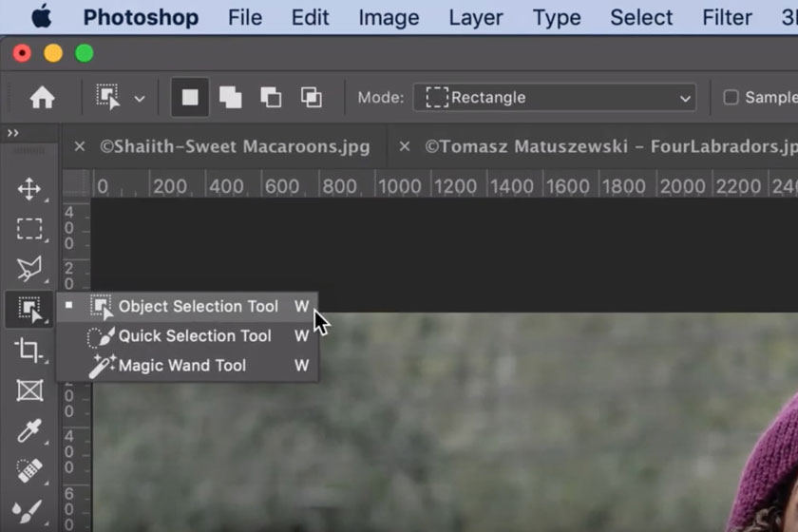Enable the Sample checkbox
The image size is (798, 532).
[731, 97]
